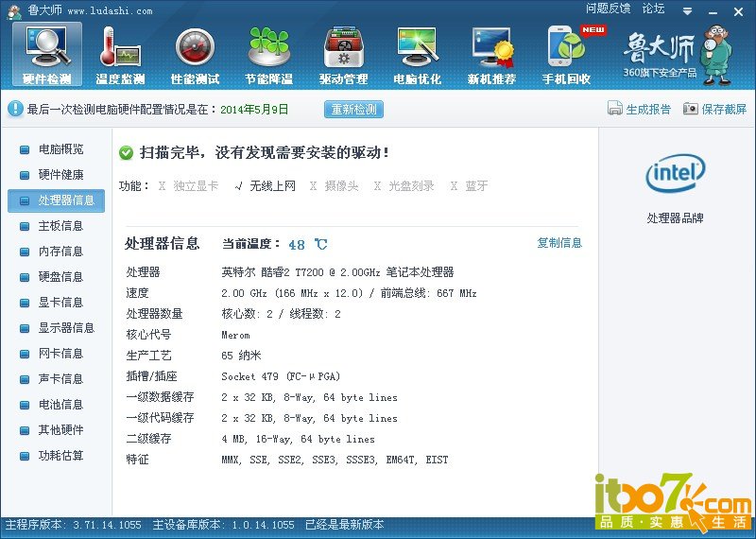Minimize the 鲁大师 window

[x=713, y=12]
